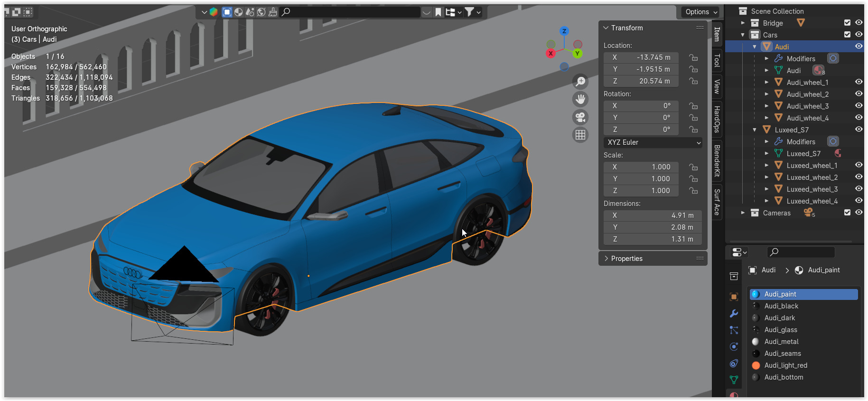The height and width of the screenshot is (401, 868).
Task: Open the filter funnel dropdown in top toolbar
Action: pyautogui.click(x=472, y=12)
